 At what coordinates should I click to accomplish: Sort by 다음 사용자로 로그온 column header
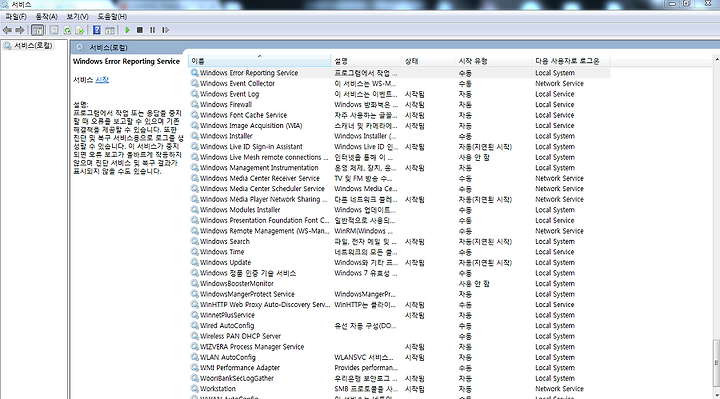coord(571,61)
